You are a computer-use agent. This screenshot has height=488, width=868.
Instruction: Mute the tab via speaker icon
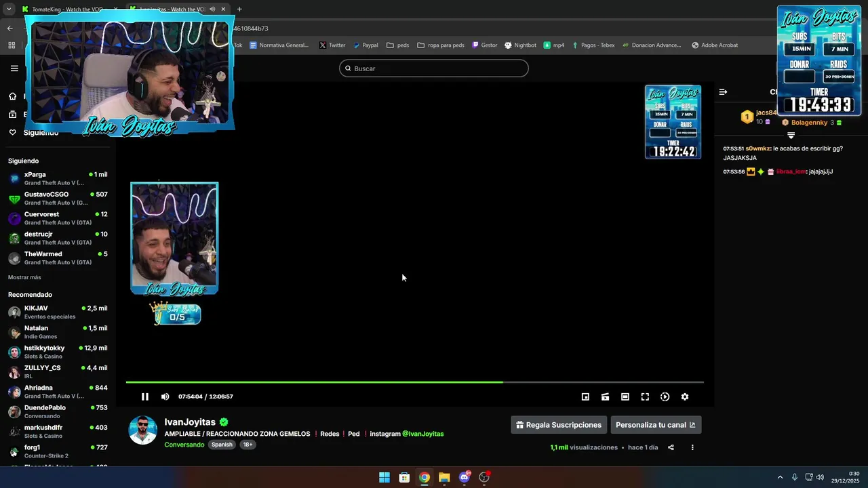[x=212, y=9]
